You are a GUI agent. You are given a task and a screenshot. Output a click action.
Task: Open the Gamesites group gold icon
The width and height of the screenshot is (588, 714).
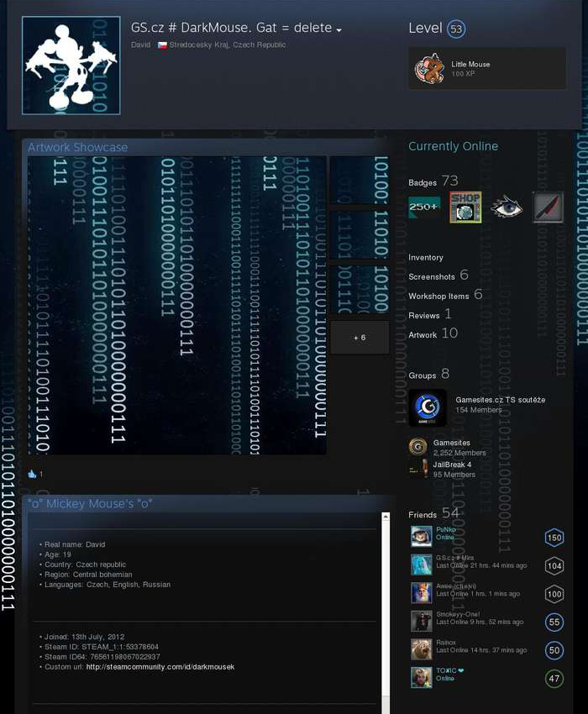[x=417, y=447]
